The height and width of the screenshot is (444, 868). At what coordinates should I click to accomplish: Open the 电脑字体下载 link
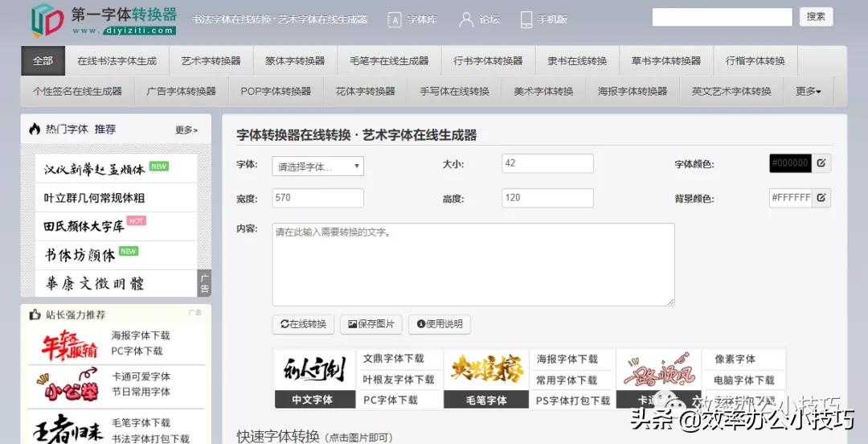coord(744,380)
